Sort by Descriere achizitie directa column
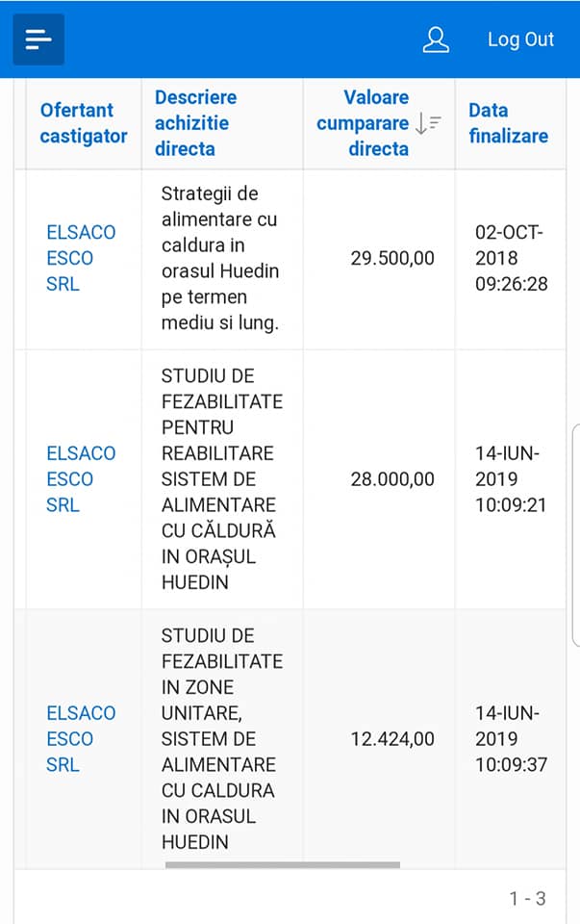580x924 pixels. pos(195,123)
